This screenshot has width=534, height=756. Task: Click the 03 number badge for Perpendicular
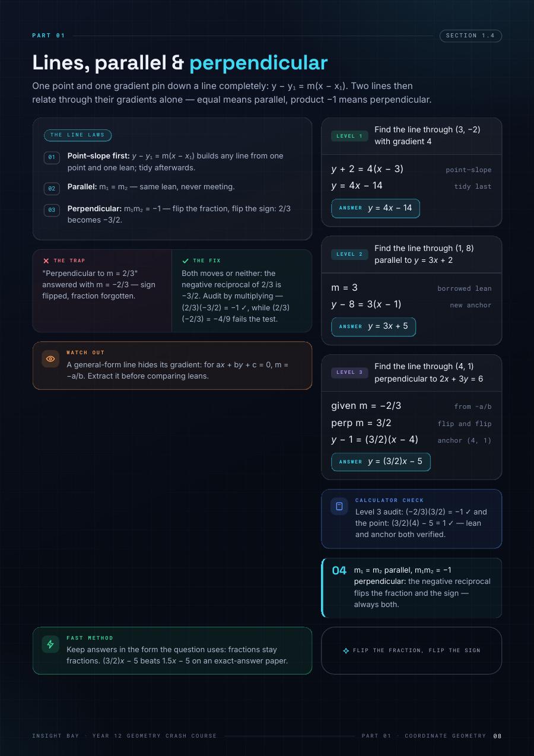click(52, 210)
